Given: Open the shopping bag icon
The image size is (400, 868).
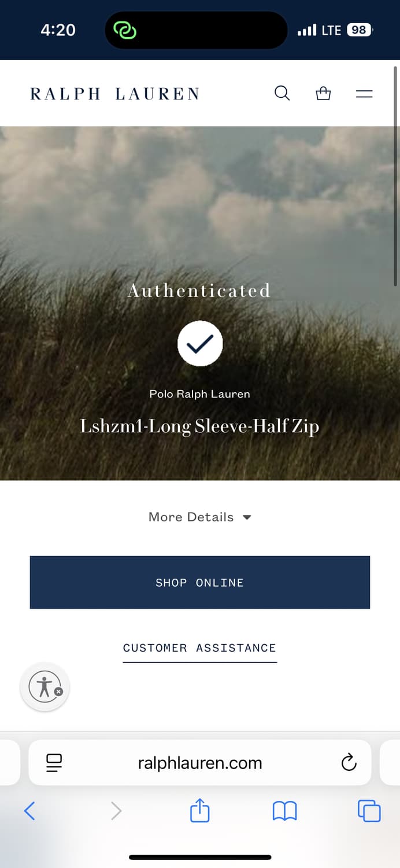Looking at the screenshot, I should [x=323, y=93].
